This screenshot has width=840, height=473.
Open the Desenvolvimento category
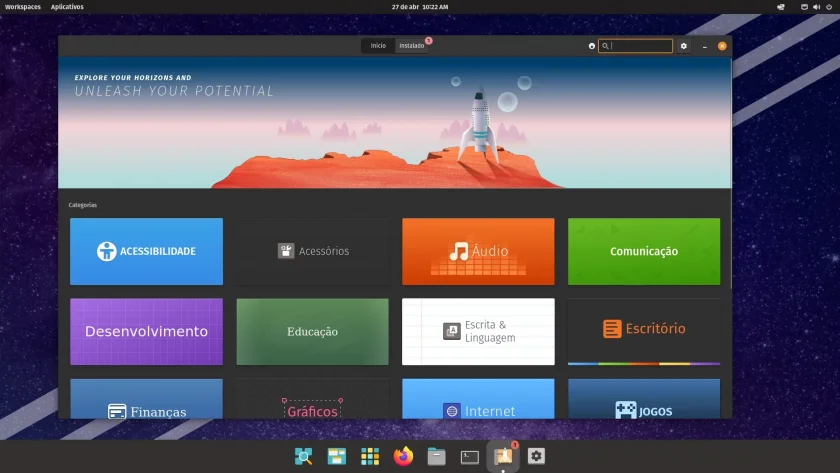(x=146, y=332)
